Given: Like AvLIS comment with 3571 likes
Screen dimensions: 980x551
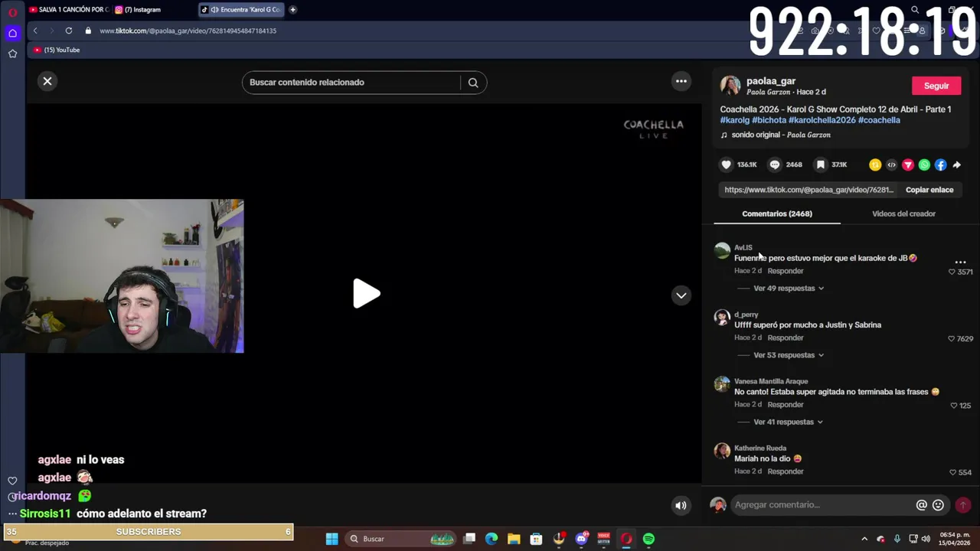Looking at the screenshot, I should 952,272.
